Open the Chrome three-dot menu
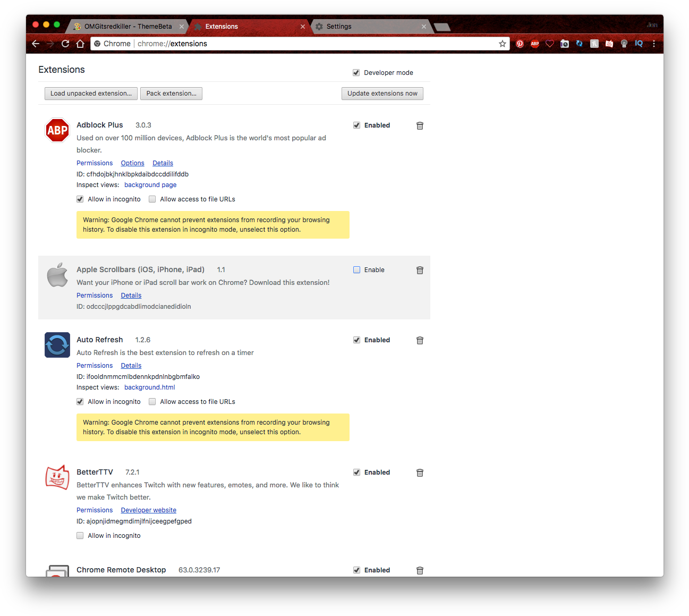The width and height of the screenshot is (689, 616). point(654,44)
